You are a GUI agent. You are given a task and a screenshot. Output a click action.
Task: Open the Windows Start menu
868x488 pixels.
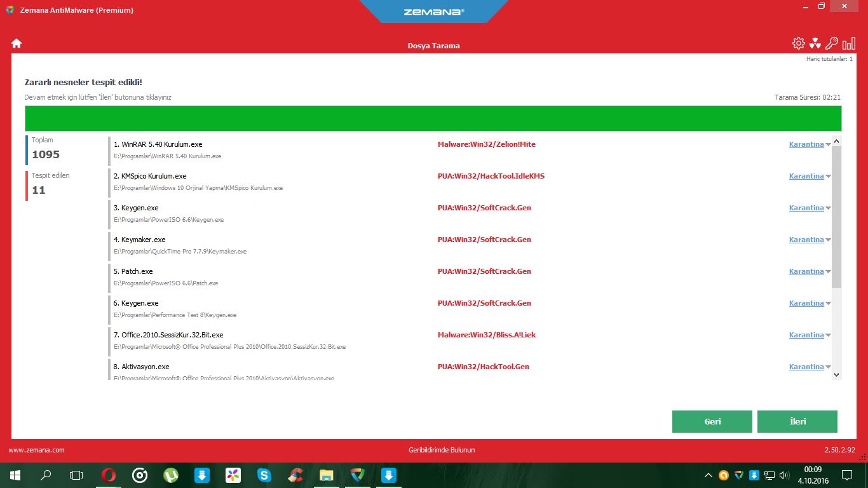click(x=15, y=475)
